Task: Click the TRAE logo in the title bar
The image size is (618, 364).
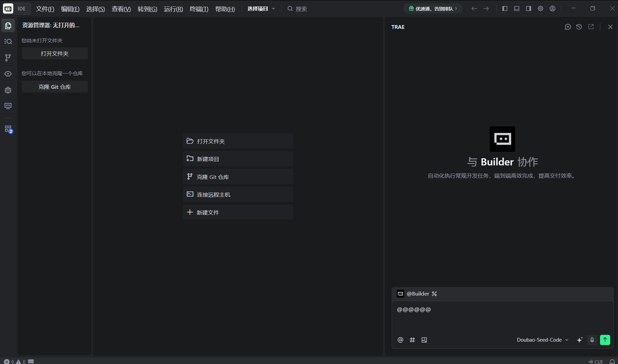Action: pyautogui.click(x=8, y=8)
